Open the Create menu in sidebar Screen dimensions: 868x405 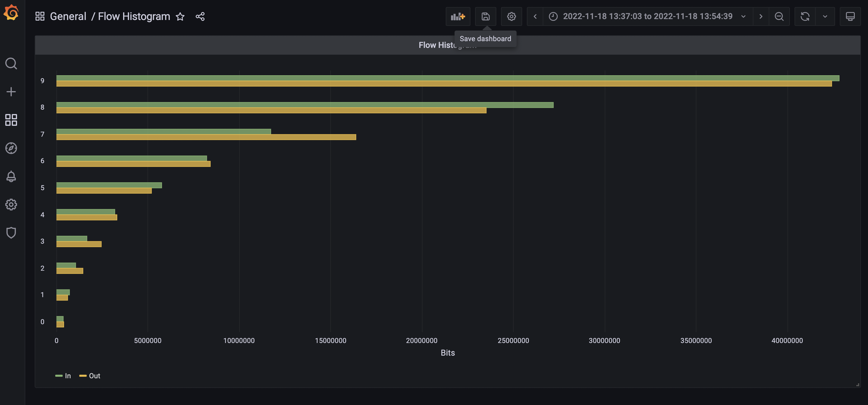coord(11,91)
